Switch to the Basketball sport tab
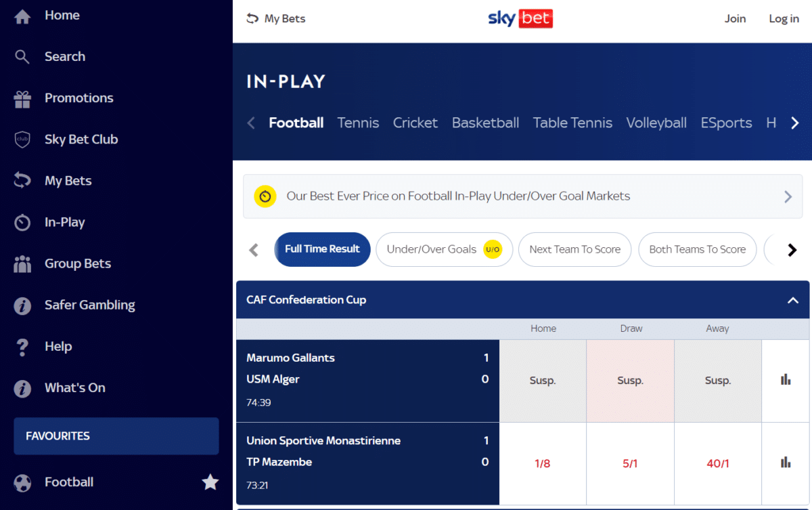Screen dimensions: 812x510 (485, 123)
